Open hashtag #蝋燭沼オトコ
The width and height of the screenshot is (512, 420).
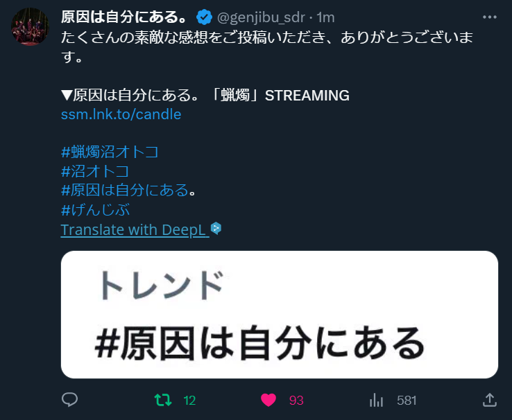tap(110, 152)
